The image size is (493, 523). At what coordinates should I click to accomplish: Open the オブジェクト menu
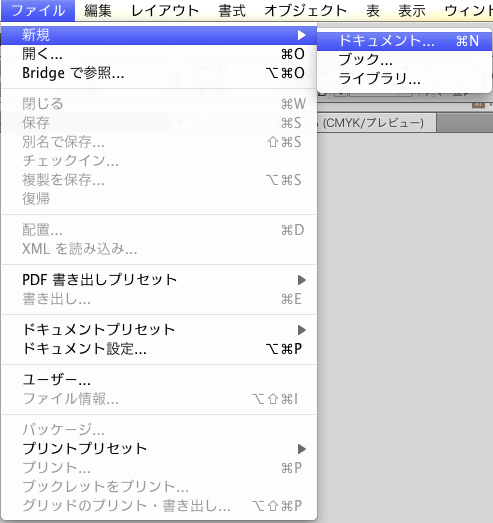(306, 11)
